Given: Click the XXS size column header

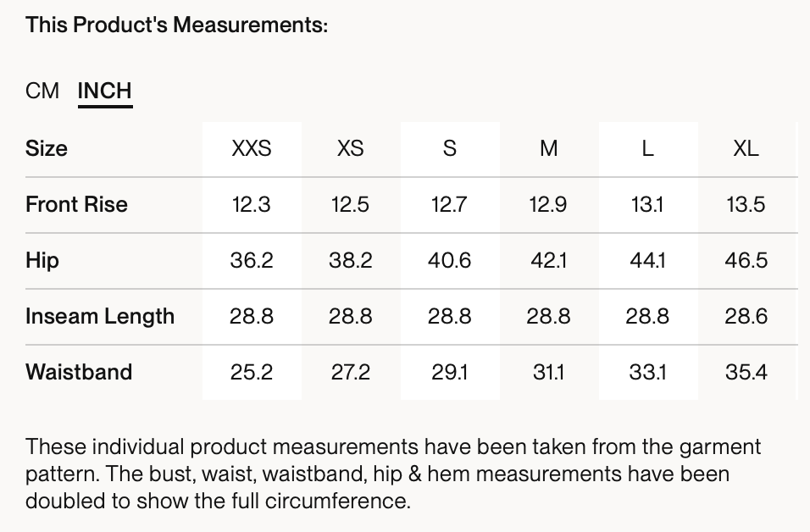Looking at the screenshot, I should point(252,149).
